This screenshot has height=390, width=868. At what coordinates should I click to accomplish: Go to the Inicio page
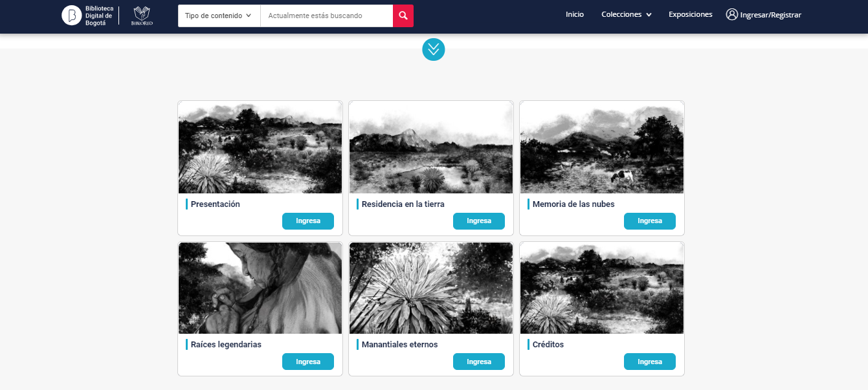tap(575, 14)
